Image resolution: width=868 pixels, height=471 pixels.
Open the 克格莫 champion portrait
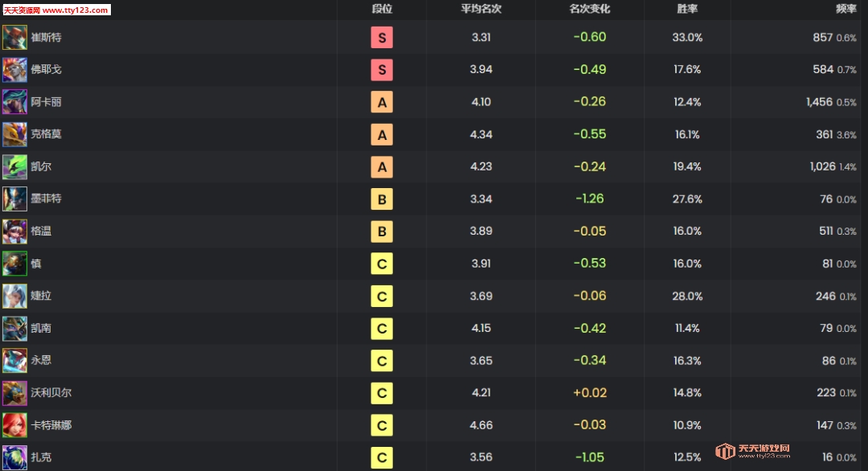point(14,134)
